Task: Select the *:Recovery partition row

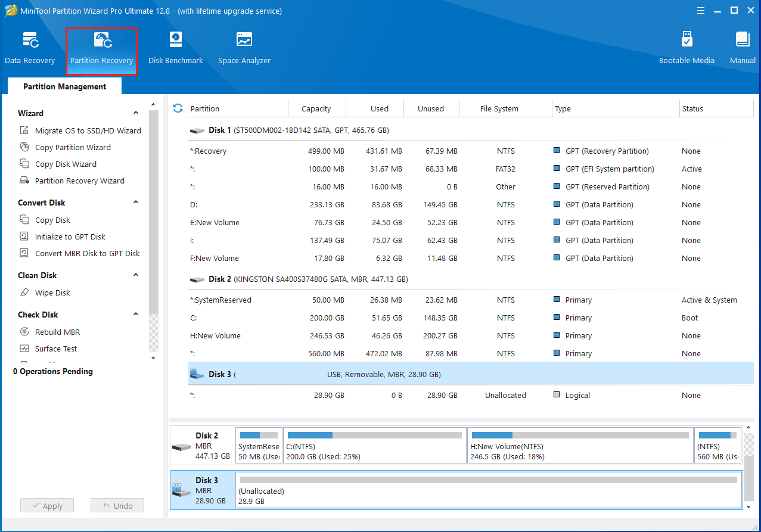Action: pos(471,151)
